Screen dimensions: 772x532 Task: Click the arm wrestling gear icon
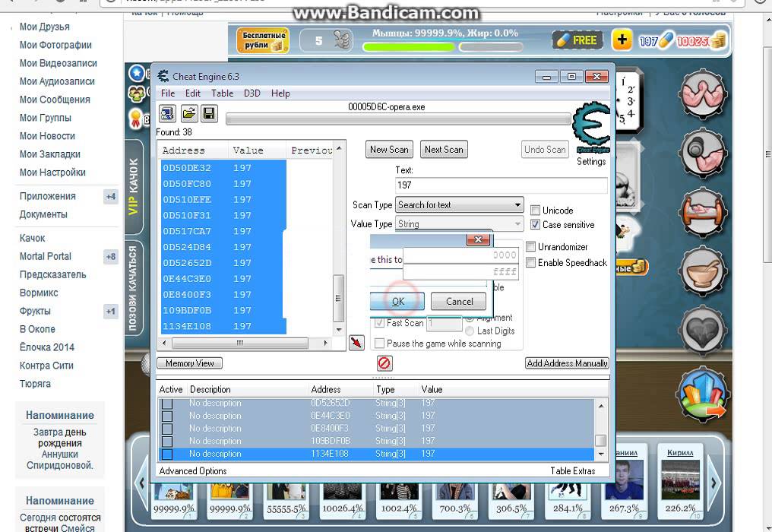coord(703,93)
